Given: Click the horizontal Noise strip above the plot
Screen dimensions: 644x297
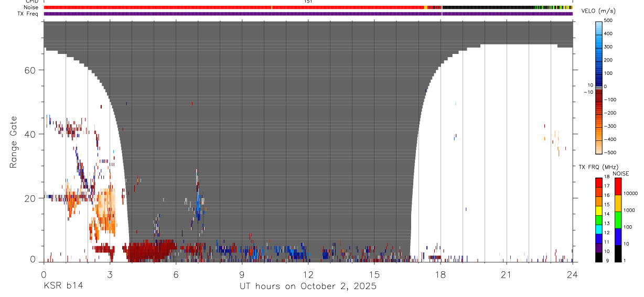Looking at the screenshot, I should 308,7.
